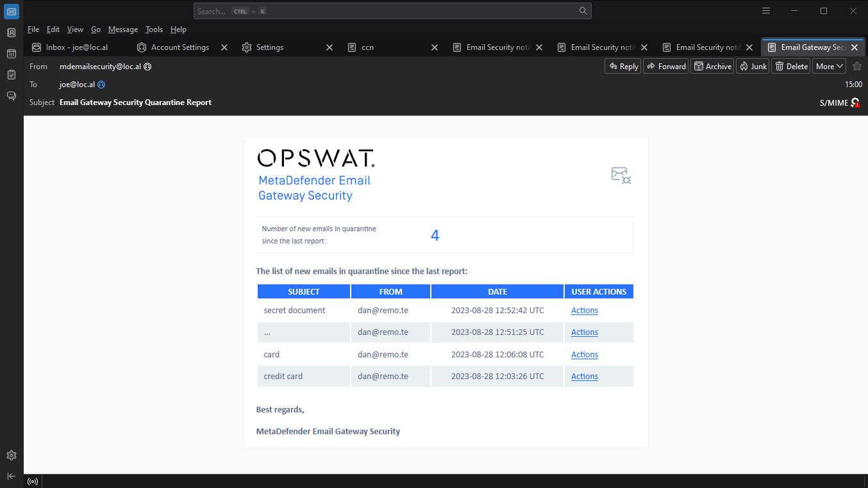Open Settings gear in the sidebar
The width and height of the screenshot is (868, 488).
[12, 455]
